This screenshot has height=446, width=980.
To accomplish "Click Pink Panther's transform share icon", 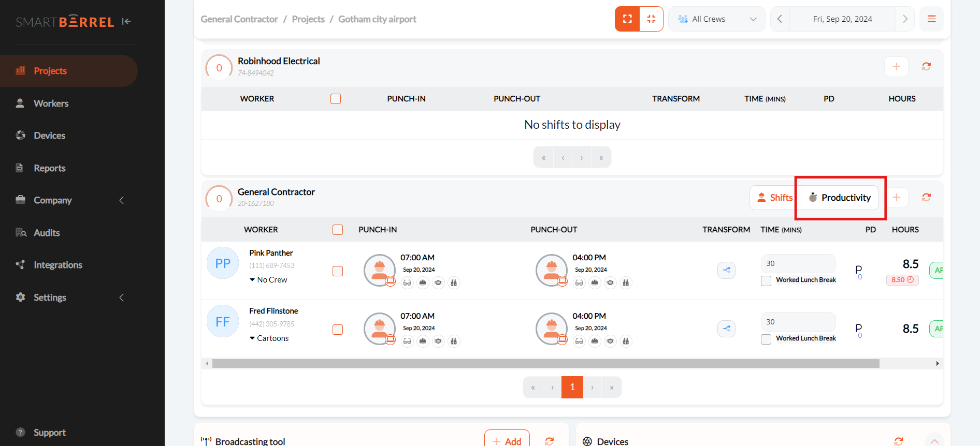I will [x=726, y=270].
